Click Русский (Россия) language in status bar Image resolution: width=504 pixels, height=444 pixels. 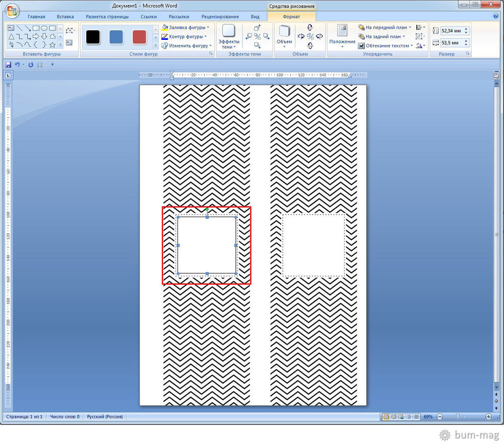coord(105,417)
